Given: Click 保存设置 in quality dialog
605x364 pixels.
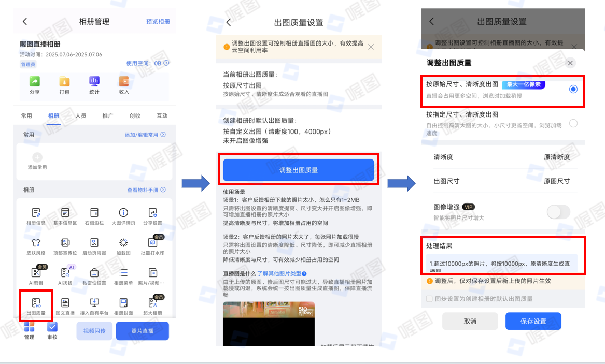Looking at the screenshot, I should point(533,321).
